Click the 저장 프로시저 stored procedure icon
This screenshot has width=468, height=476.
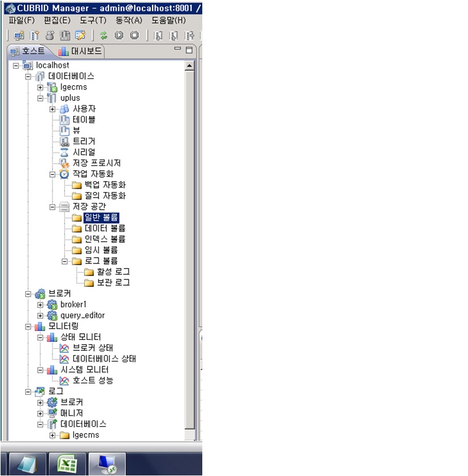[x=64, y=163]
